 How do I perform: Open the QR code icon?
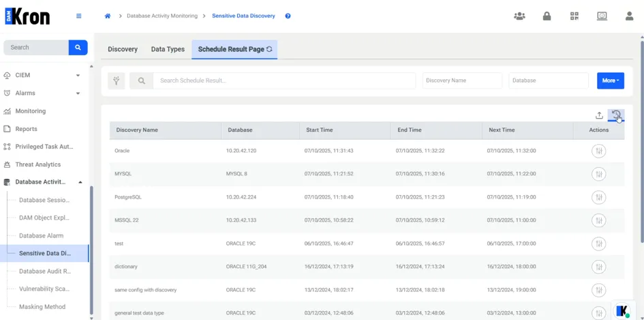[574, 16]
